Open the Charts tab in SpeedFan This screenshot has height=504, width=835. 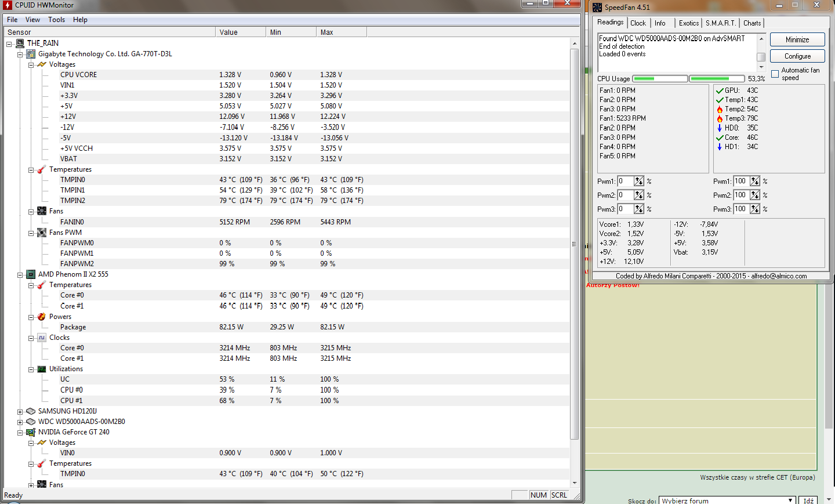point(752,23)
